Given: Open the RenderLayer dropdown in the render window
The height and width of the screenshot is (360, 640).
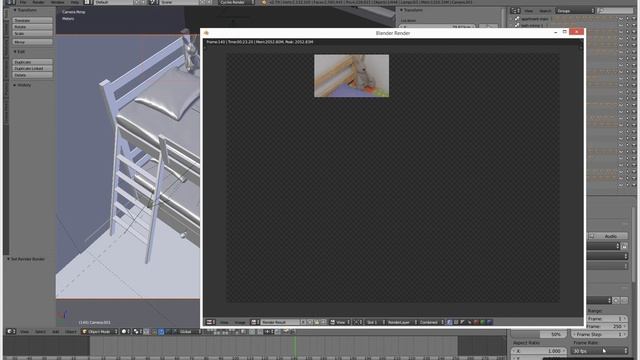Looking at the screenshot, I should point(402,322).
